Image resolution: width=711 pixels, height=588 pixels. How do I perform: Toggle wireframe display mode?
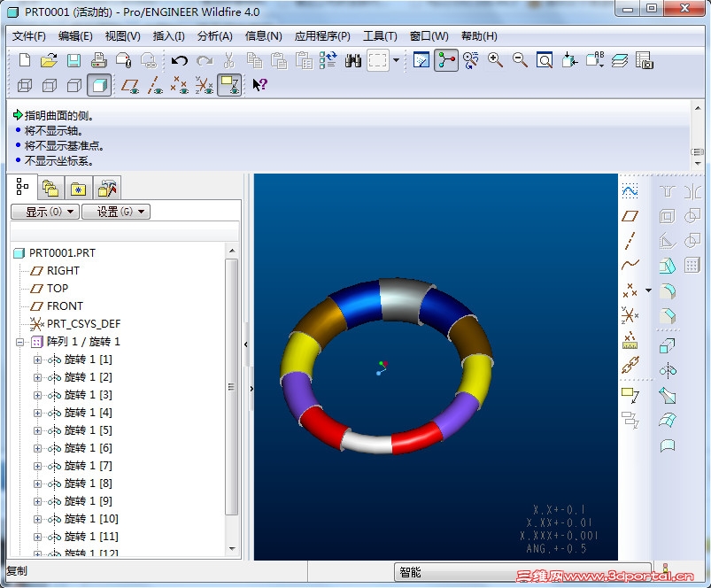coord(25,85)
